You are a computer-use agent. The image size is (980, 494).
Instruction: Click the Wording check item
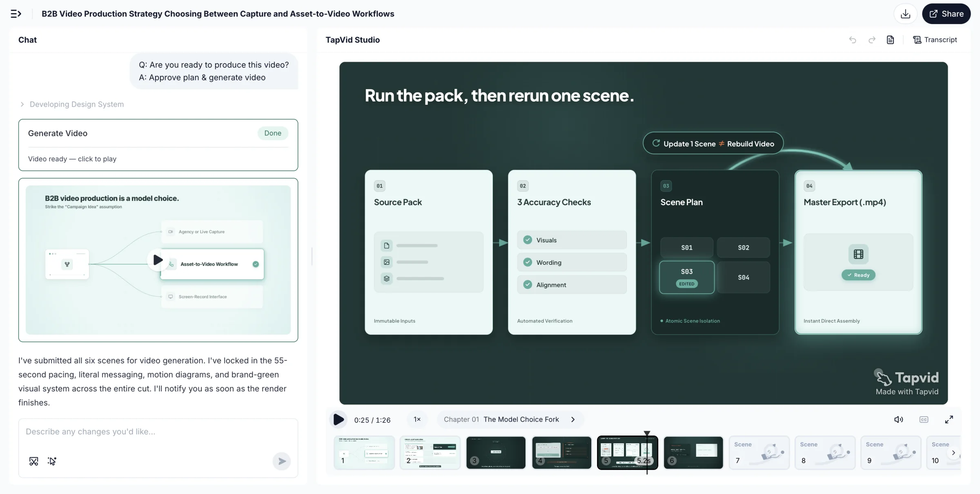(x=572, y=262)
